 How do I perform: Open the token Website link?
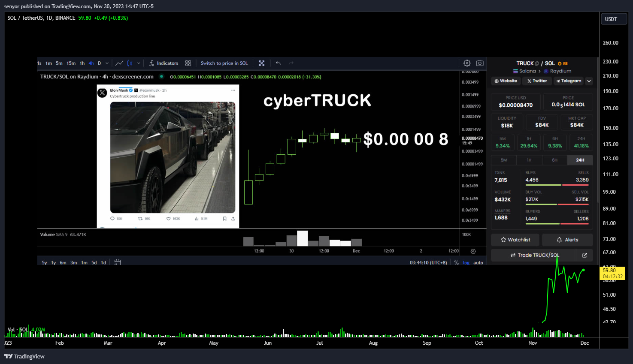506,81
